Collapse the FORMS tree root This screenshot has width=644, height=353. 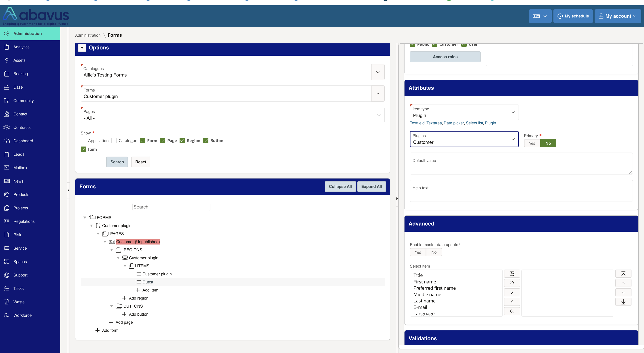[85, 218]
